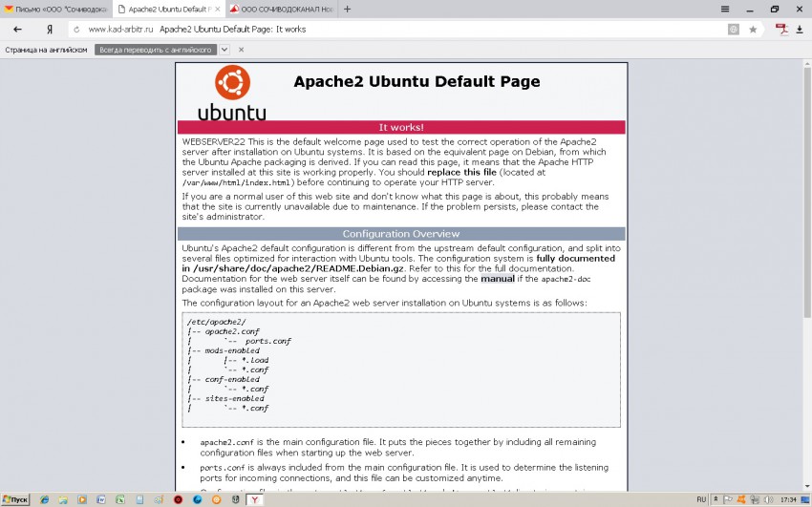The height and width of the screenshot is (507, 812).
Task: Open the browser hamburger menu
Action: pos(726,9)
